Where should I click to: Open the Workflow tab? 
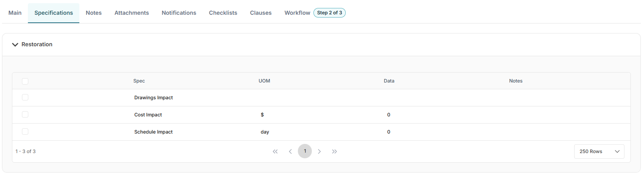click(x=297, y=13)
